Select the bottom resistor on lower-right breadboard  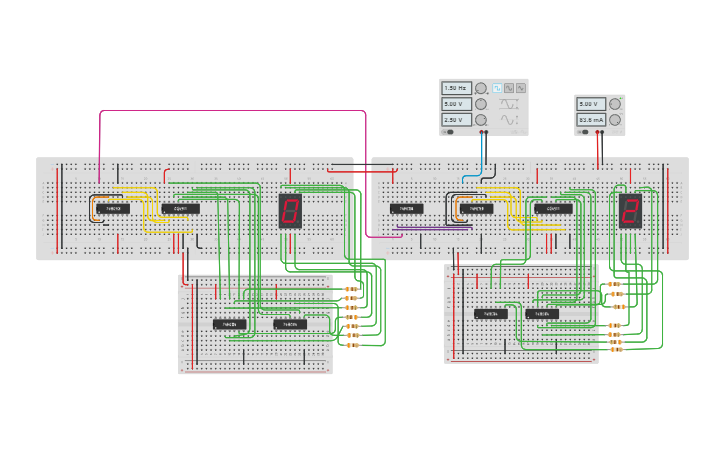615,349
